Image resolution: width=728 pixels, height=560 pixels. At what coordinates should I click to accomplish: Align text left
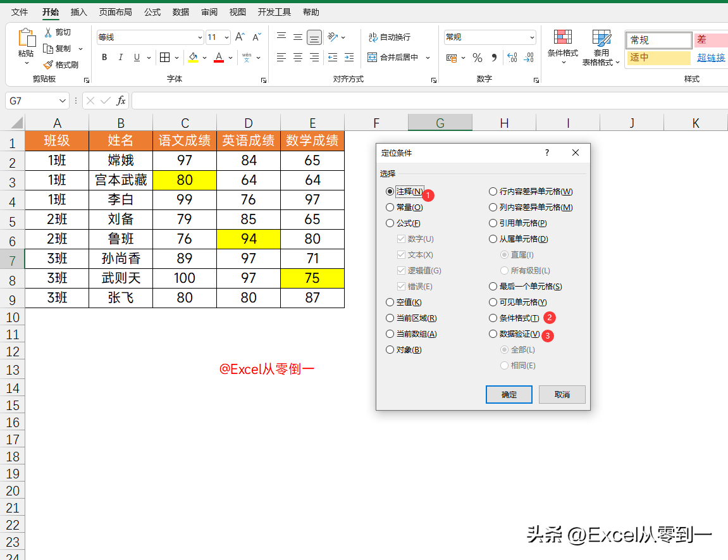click(x=281, y=57)
